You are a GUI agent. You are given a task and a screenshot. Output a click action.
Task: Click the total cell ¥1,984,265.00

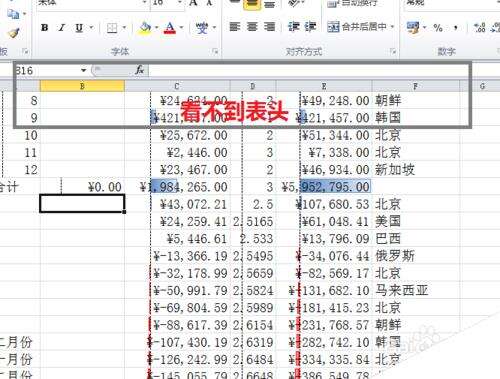[177, 187]
